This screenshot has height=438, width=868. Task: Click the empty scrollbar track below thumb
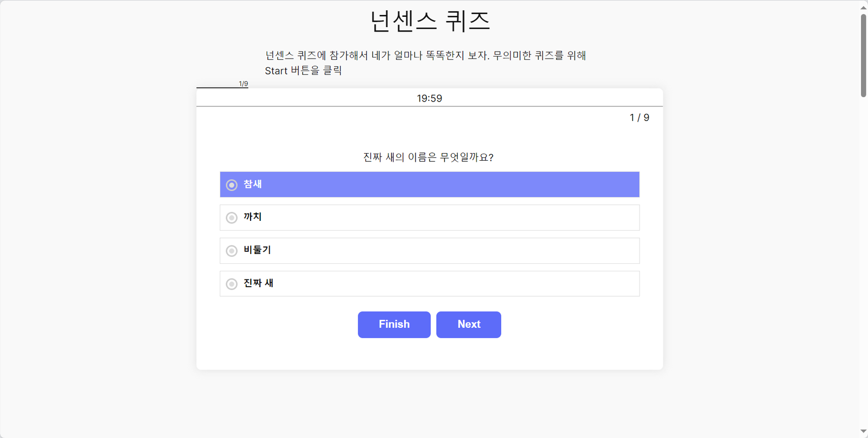pyautogui.click(x=863, y=261)
